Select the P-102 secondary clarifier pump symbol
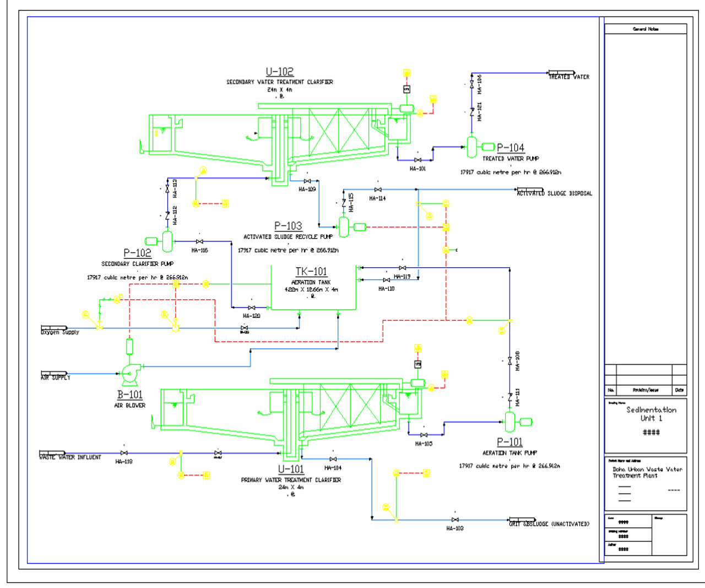The width and height of the screenshot is (705, 588). [167, 241]
